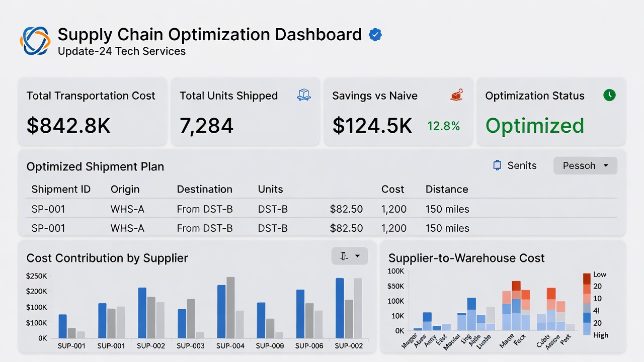Click the green clock icon on Optimization Status
This screenshot has width=644, height=362.
[609, 95]
